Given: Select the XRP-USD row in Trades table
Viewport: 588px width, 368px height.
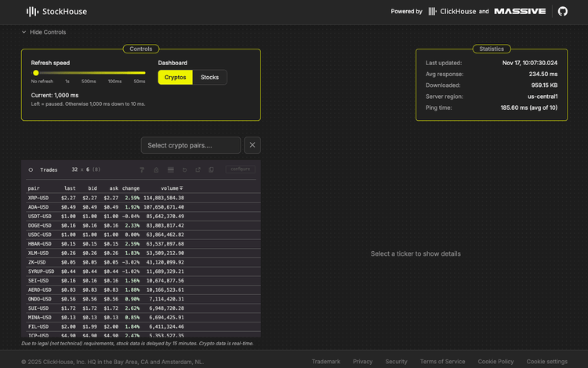Looking at the screenshot, I should coord(39,198).
